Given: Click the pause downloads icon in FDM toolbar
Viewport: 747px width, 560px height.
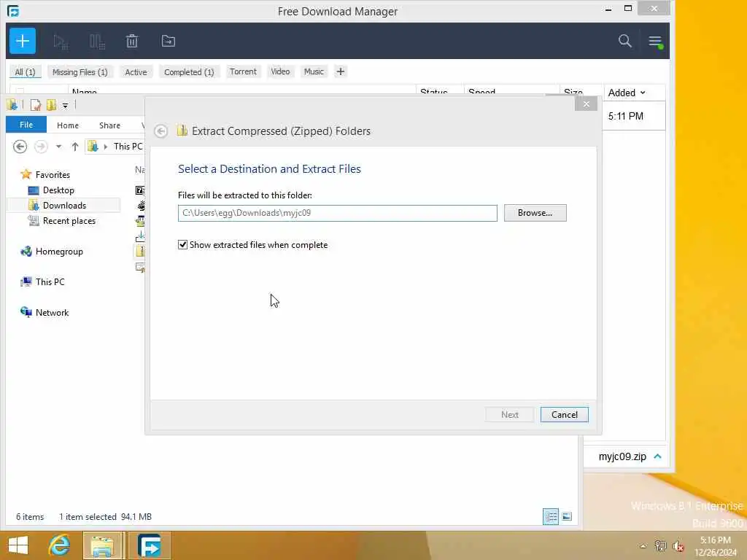Looking at the screenshot, I should click(x=97, y=42).
